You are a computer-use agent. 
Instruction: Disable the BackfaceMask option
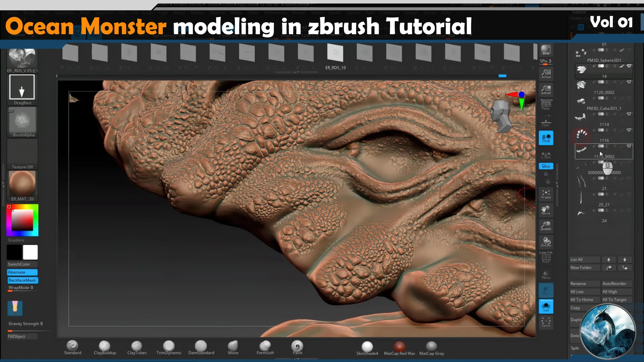22,280
